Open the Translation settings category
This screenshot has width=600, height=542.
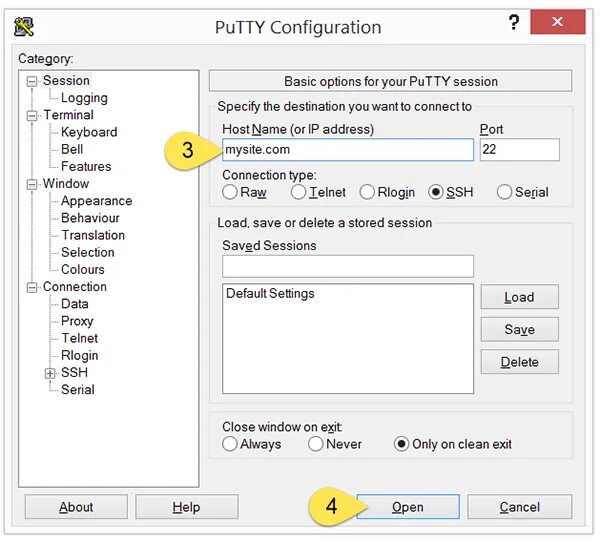[x=93, y=235]
